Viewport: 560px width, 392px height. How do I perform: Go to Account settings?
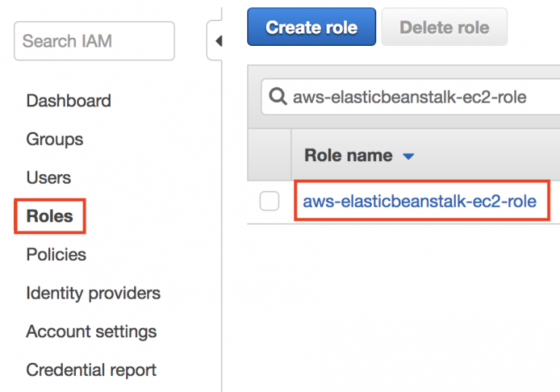[x=91, y=332]
